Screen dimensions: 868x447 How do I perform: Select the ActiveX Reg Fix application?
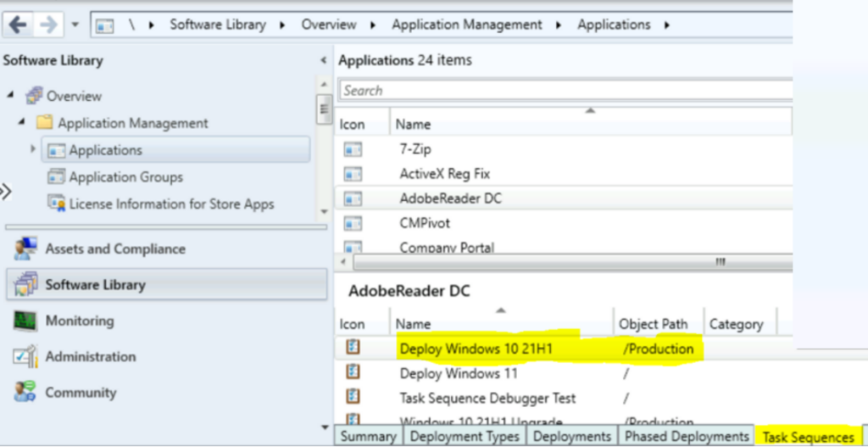pyautogui.click(x=564, y=174)
